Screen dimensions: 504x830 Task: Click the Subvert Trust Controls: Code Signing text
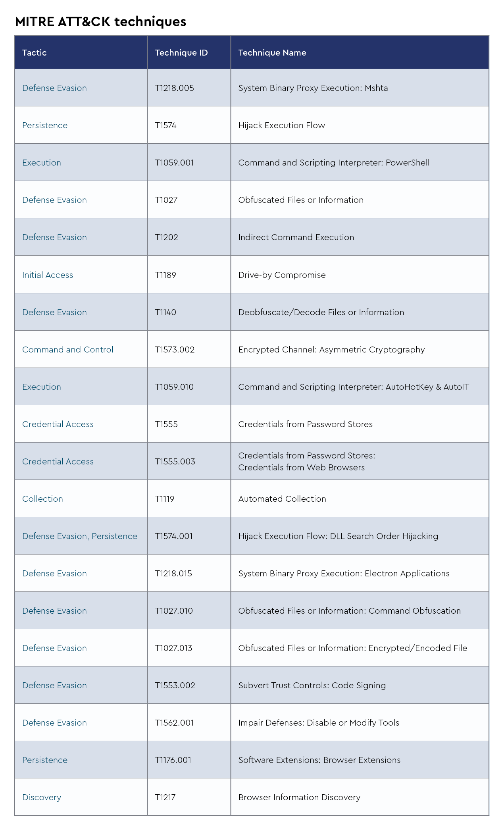pos(312,686)
